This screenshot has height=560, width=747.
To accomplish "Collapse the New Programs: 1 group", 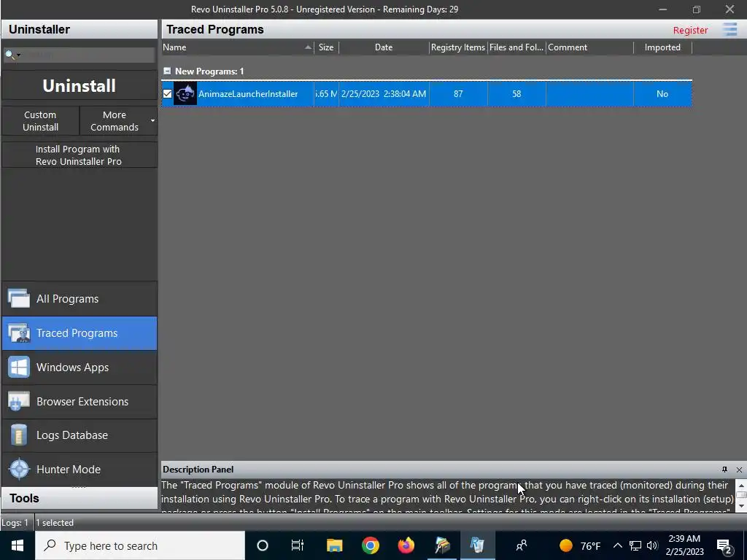I will (x=167, y=71).
